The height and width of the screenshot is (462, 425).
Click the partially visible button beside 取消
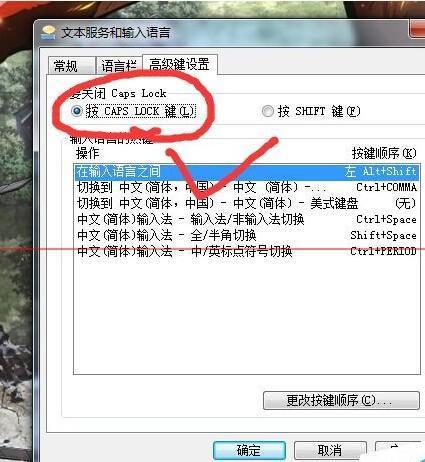(x=398, y=451)
